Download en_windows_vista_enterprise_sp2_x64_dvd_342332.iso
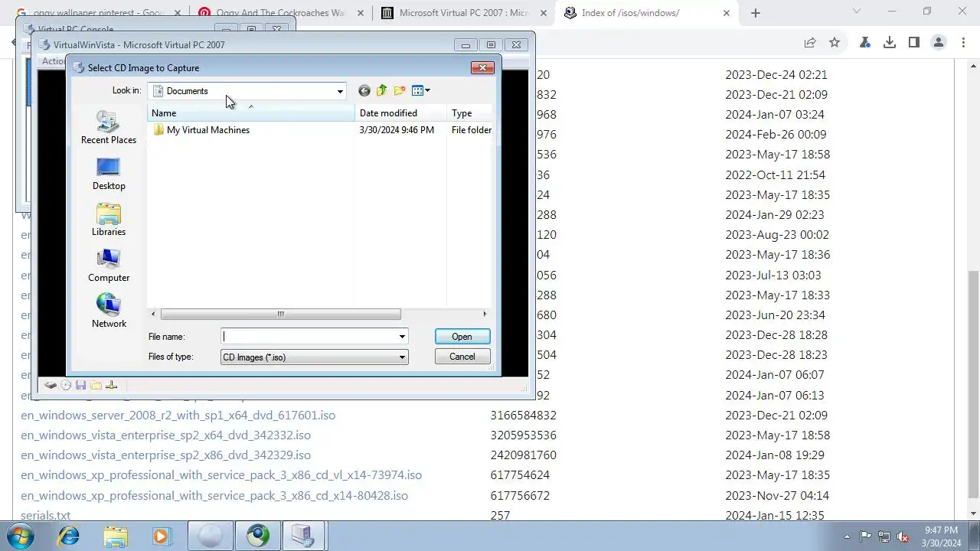This screenshot has width=980, height=551. click(165, 435)
